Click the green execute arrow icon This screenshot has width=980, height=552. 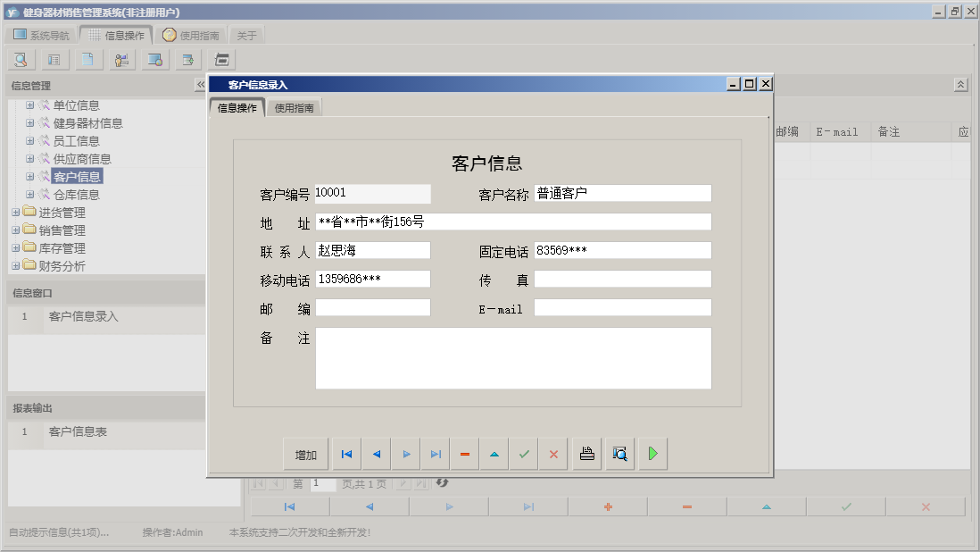click(x=652, y=454)
